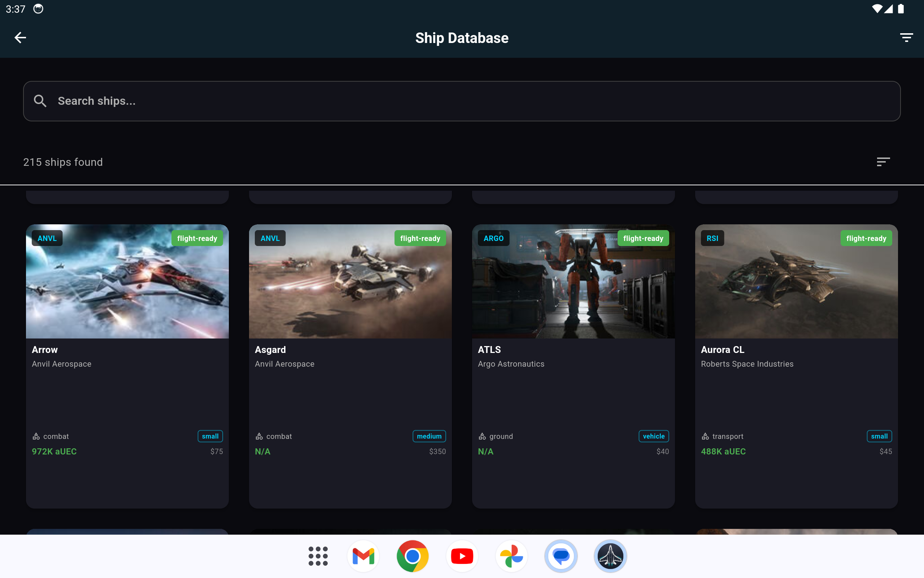Click the $40 pledge price
This screenshot has width=924, height=578.
pos(662,452)
